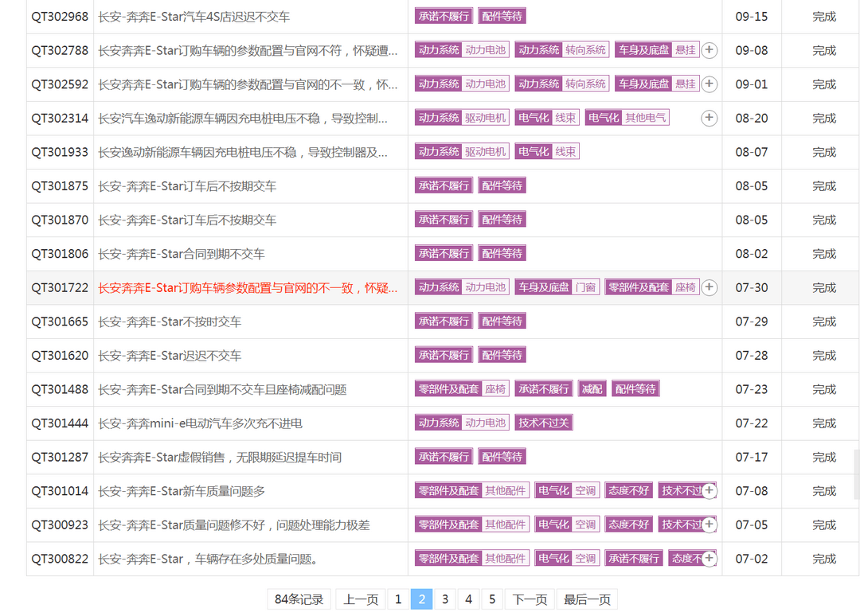
Task: Expand the tag list of QT301014
Action: coord(709,491)
